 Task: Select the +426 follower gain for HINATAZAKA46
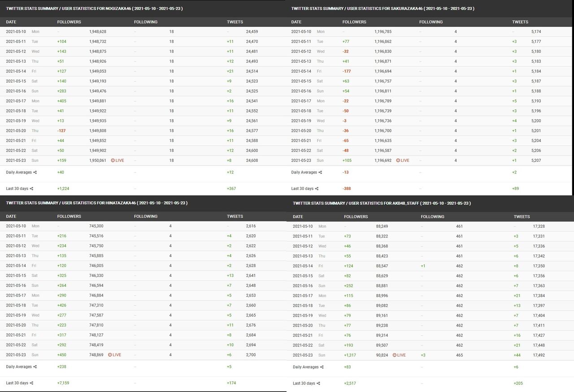pyautogui.click(x=62, y=305)
